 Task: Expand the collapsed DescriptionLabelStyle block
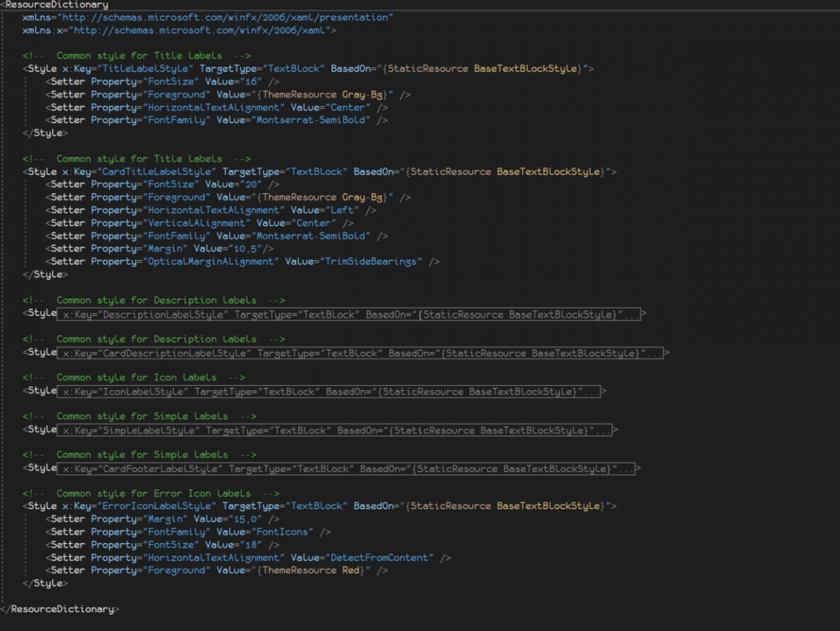pos(350,314)
